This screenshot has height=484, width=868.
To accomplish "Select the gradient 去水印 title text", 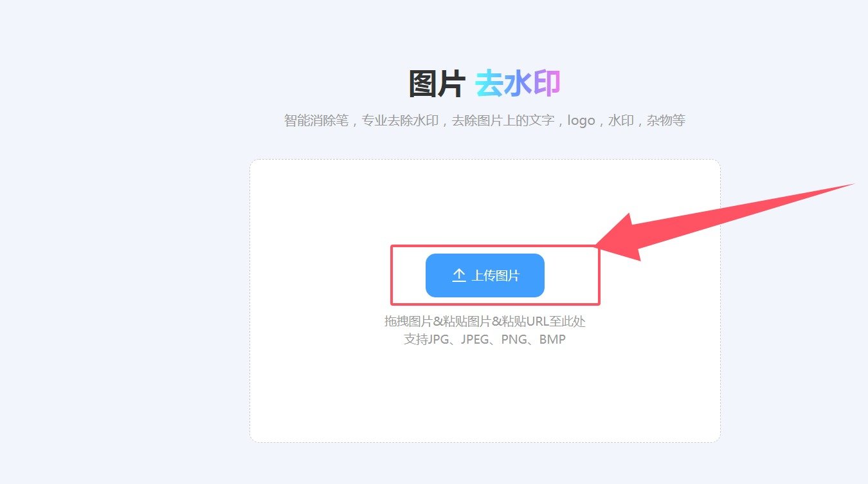I will click(518, 84).
